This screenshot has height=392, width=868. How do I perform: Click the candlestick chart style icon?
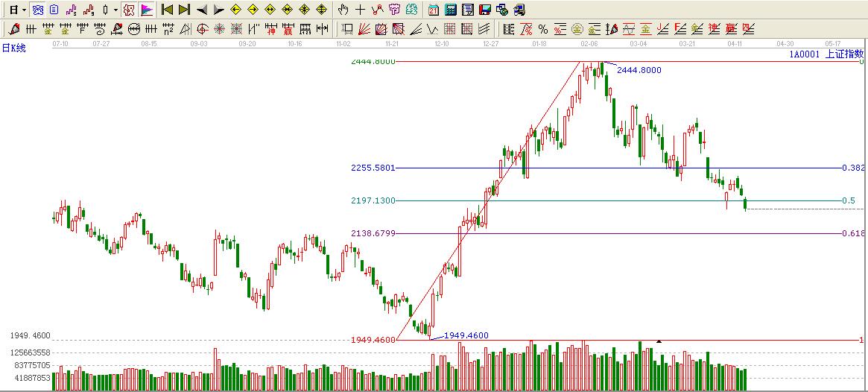coord(105,10)
